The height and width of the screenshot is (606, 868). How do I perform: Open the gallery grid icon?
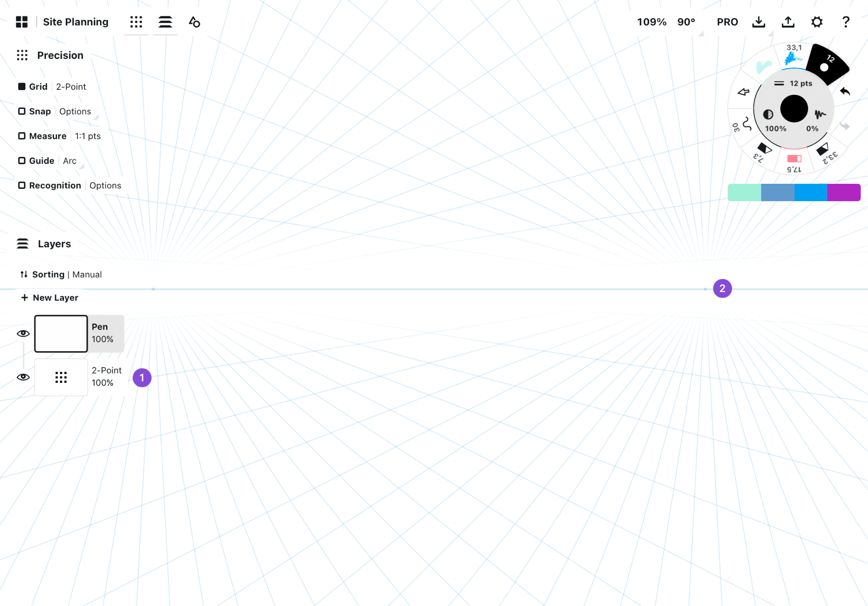pyautogui.click(x=22, y=22)
